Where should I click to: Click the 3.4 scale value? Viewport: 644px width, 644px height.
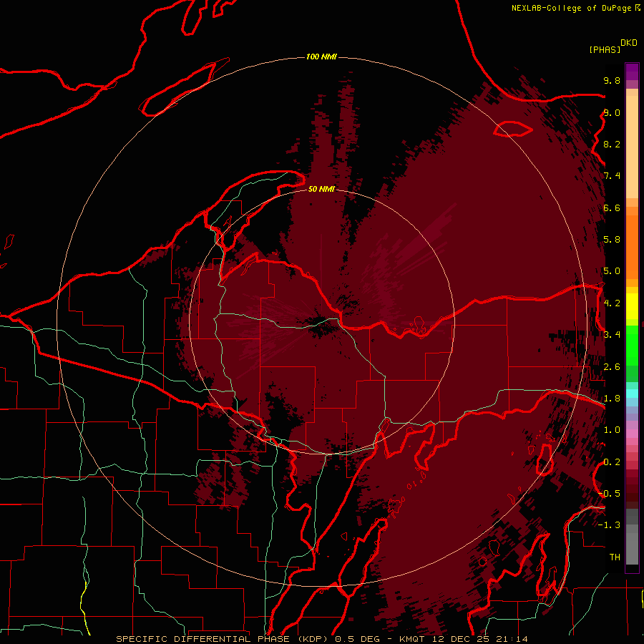point(612,335)
